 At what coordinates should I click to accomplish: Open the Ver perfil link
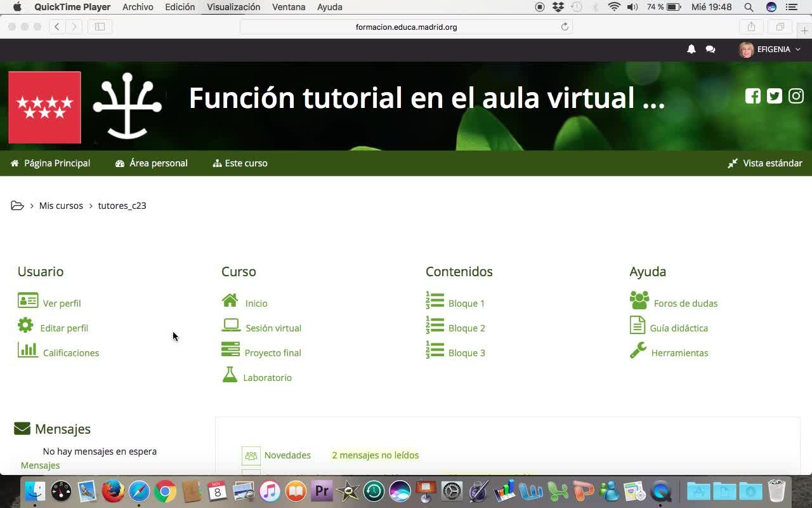coord(62,304)
